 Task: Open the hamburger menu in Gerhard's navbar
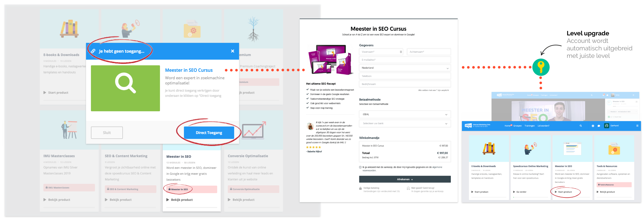click(x=637, y=126)
